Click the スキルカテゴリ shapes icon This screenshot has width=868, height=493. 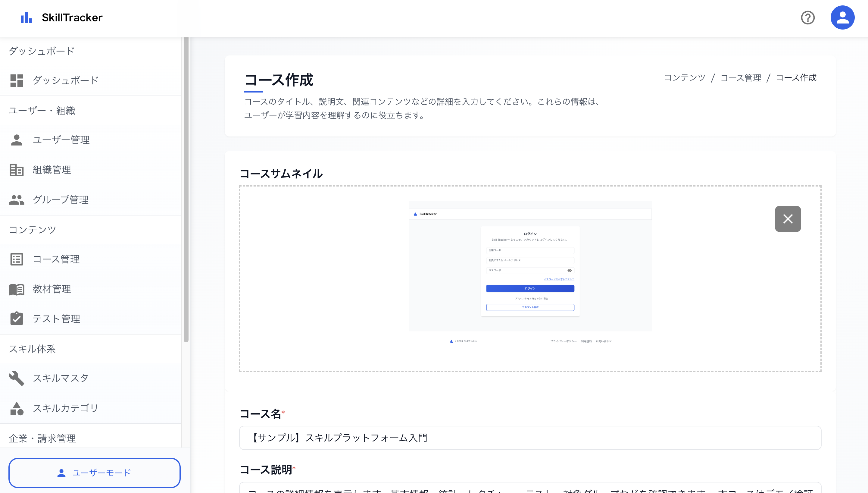point(17,408)
